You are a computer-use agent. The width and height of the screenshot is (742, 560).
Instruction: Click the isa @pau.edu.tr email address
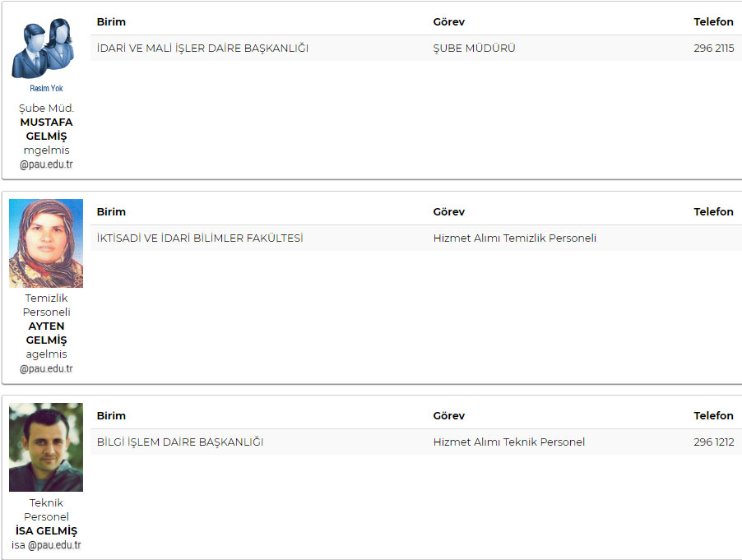click(x=46, y=545)
